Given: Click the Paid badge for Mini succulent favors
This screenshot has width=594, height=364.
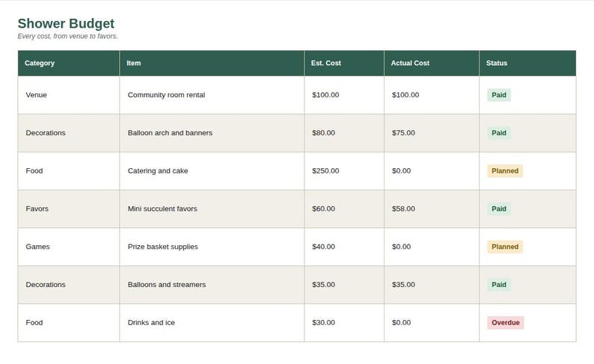Looking at the screenshot, I should point(499,209).
